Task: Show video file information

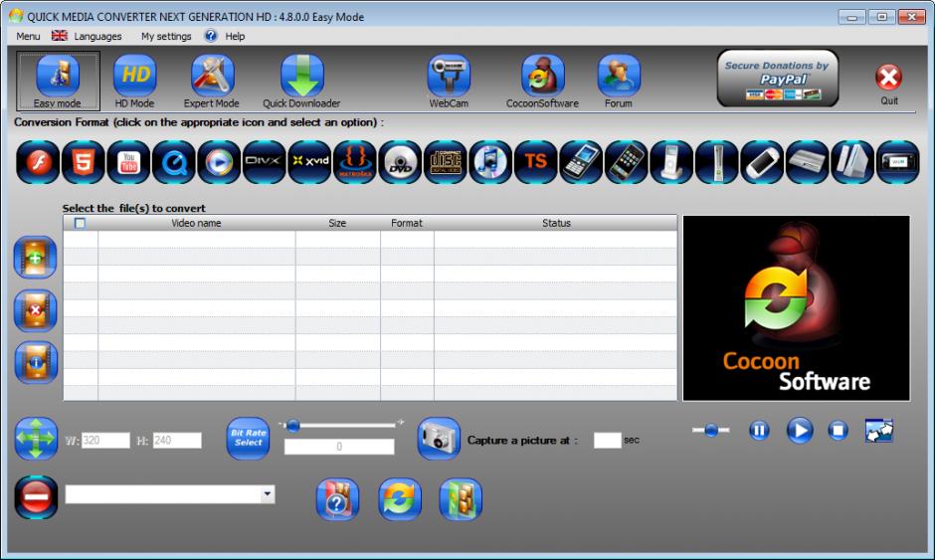Action: [37, 362]
